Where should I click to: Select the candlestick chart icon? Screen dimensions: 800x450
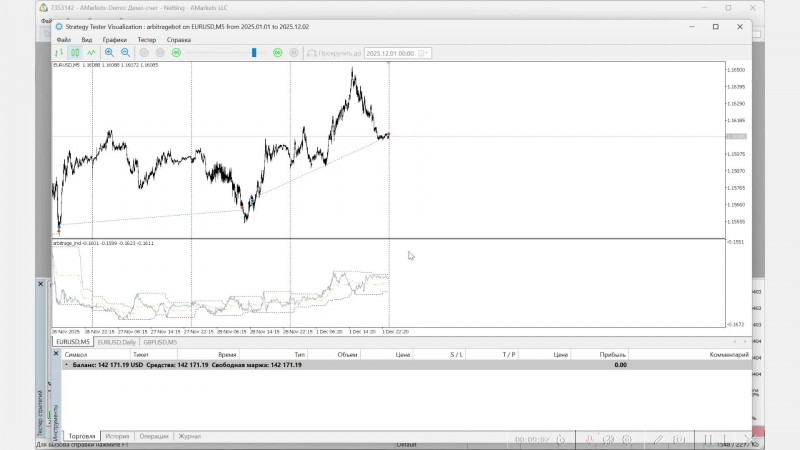75,53
